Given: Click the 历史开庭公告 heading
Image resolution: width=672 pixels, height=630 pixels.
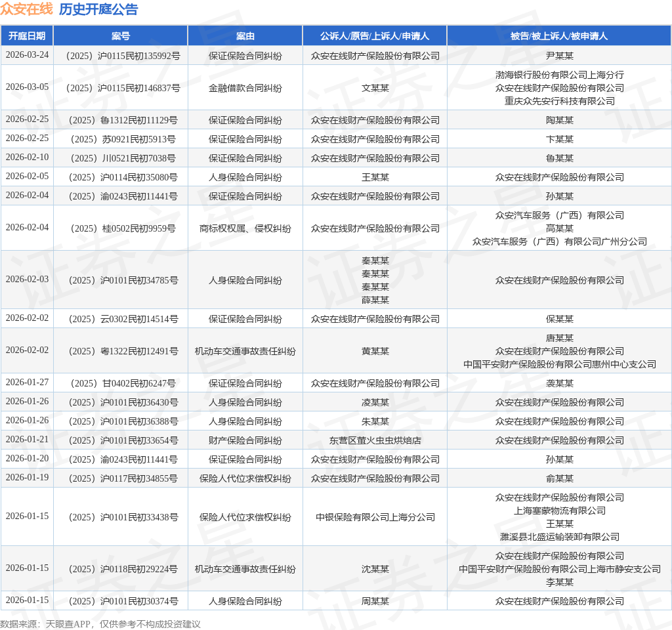Looking at the screenshot, I should click(98, 9).
